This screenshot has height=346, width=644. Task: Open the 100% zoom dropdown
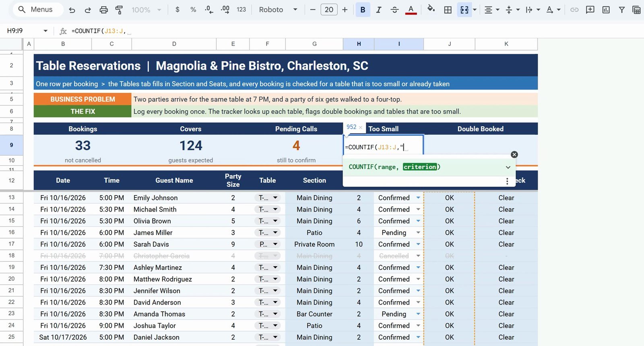click(x=147, y=10)
